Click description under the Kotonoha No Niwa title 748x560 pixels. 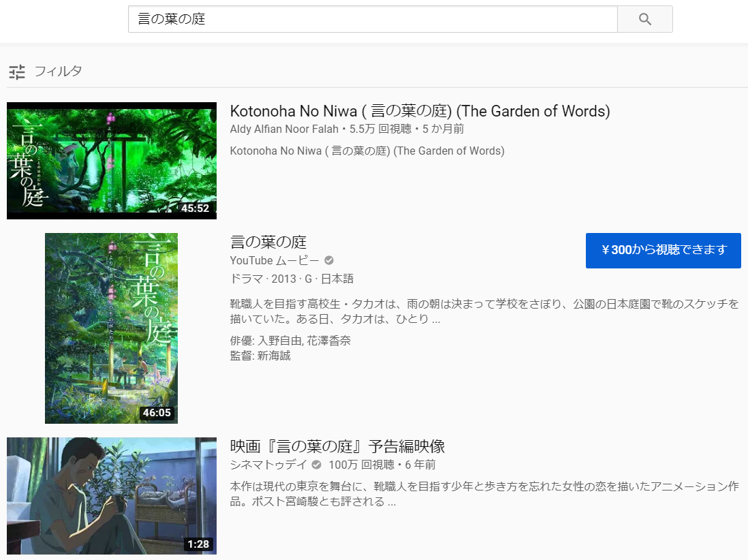pos(367,151)
